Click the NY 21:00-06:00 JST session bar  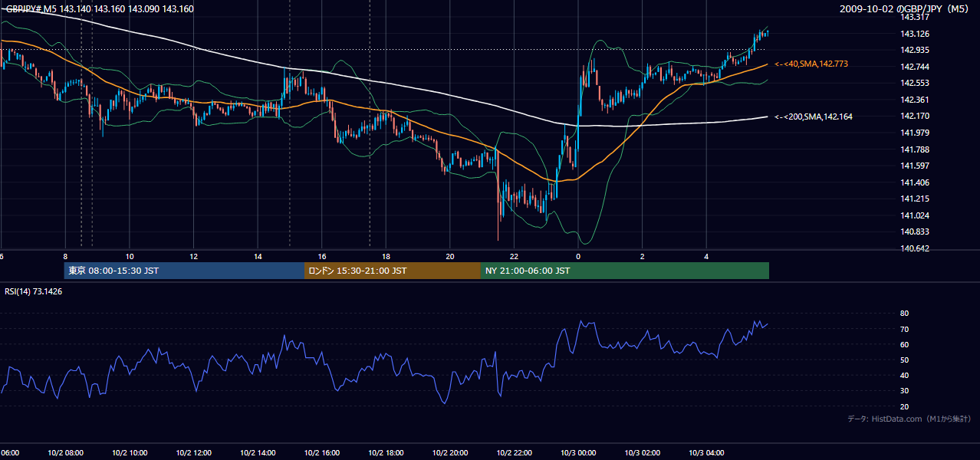[625, 271]
